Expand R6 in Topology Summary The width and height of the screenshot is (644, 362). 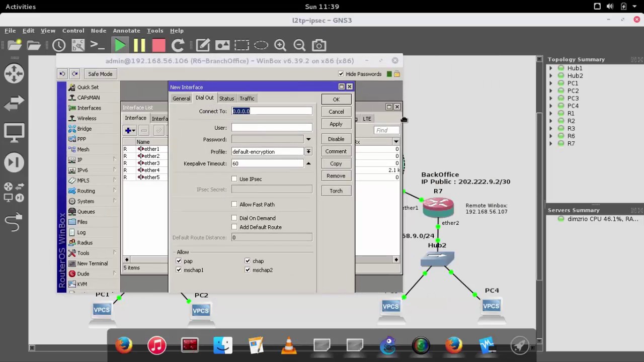point(550,136)
